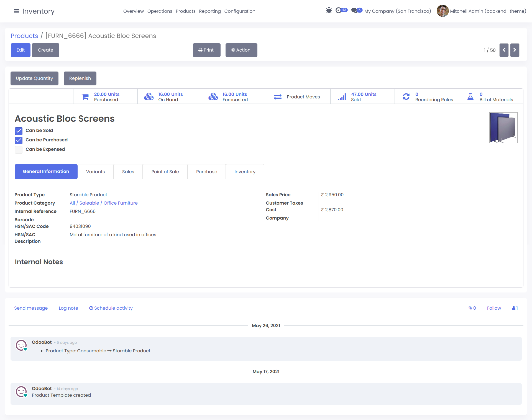This screenshot has width=532, height=420.
Task: Open conversations chat icon with 5 badge
Action: pyautogui.click(x=354, y=11)
